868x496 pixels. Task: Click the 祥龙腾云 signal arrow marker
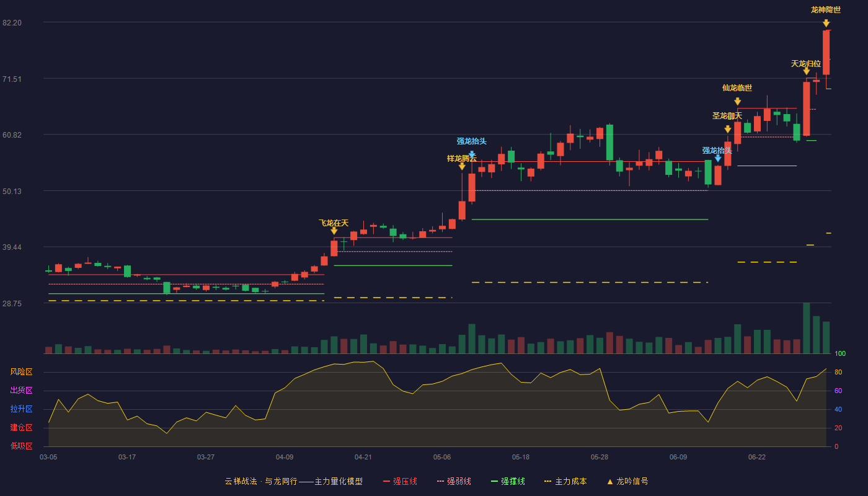[x=462, y=166]
